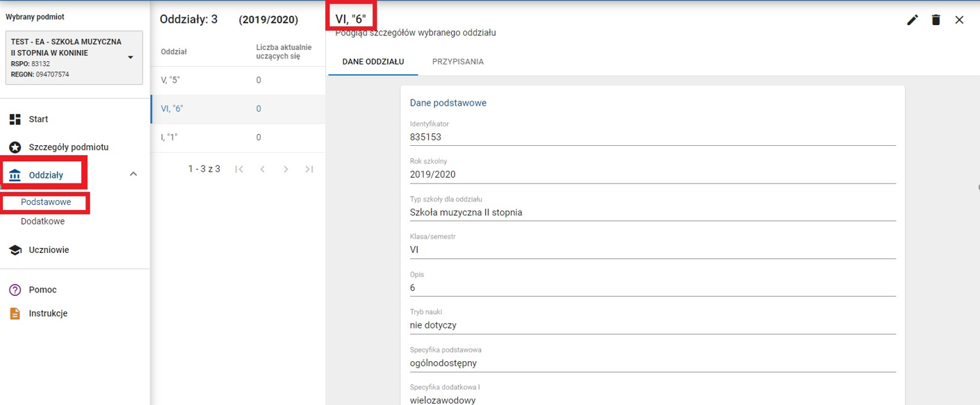Click the Identyfikator field 835153
This screenshot has width=980, height=405.
click(x=652, y=137)
